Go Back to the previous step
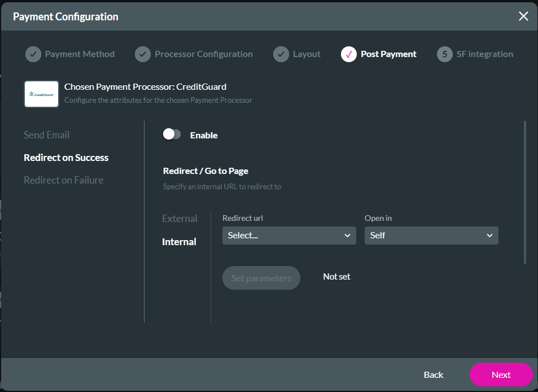This screenshot has width=538, height=392. pyautogui.click(x=434, y=374)
